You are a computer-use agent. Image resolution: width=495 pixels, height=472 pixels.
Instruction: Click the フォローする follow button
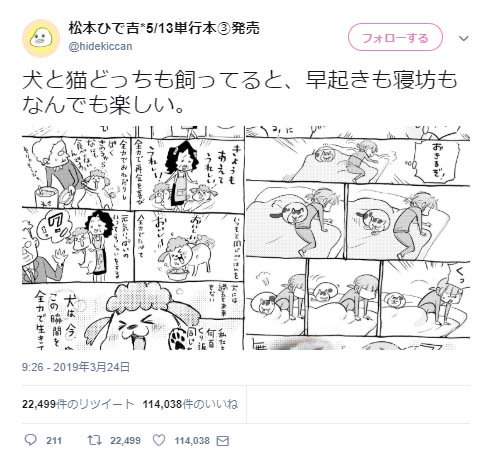(x=395, y=37)
